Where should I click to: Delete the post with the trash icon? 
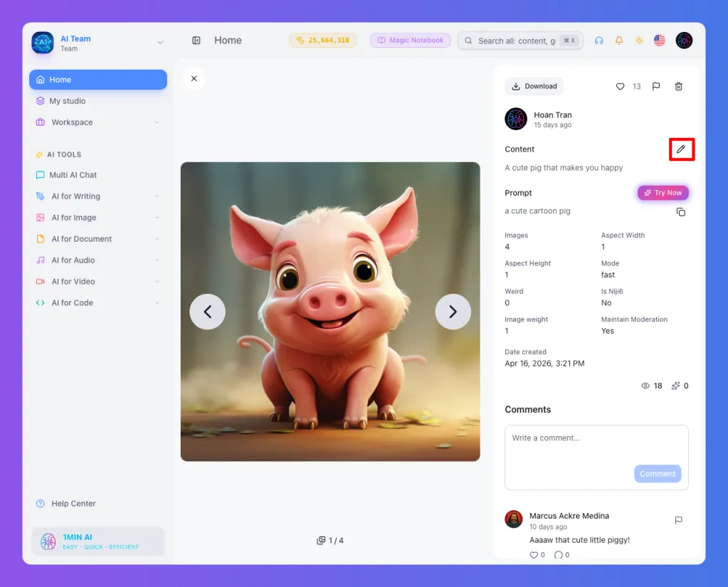point(678,86)
